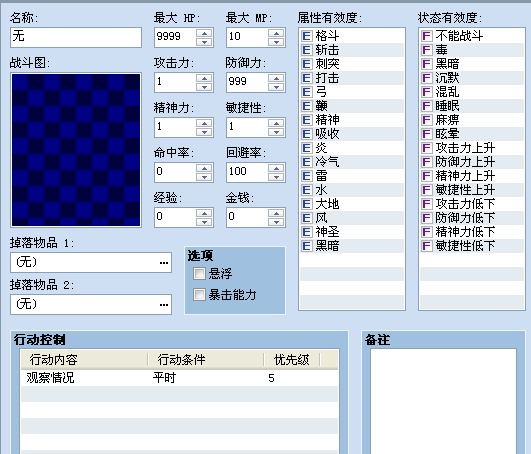The height and width of the screenshot is (454, 531).
Task: Select the 精神力低下 state row
Action: pos(472,232)
